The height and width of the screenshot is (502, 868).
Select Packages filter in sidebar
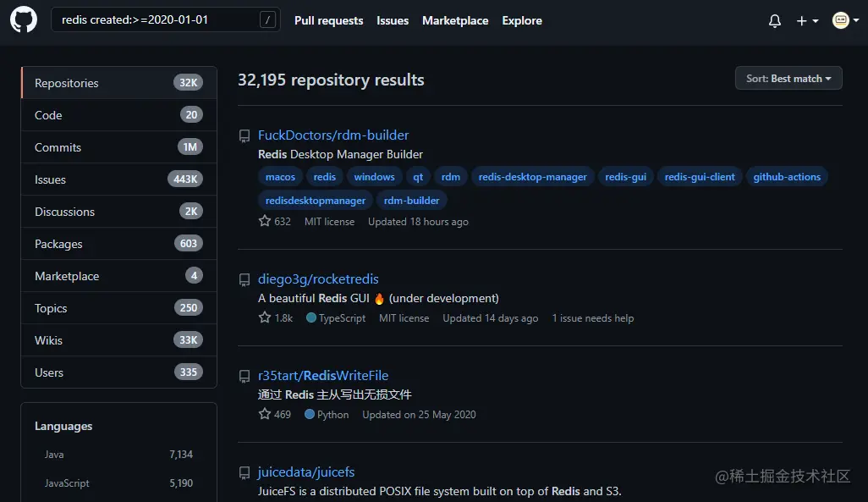pyautogui.click(x=118, y=243)
